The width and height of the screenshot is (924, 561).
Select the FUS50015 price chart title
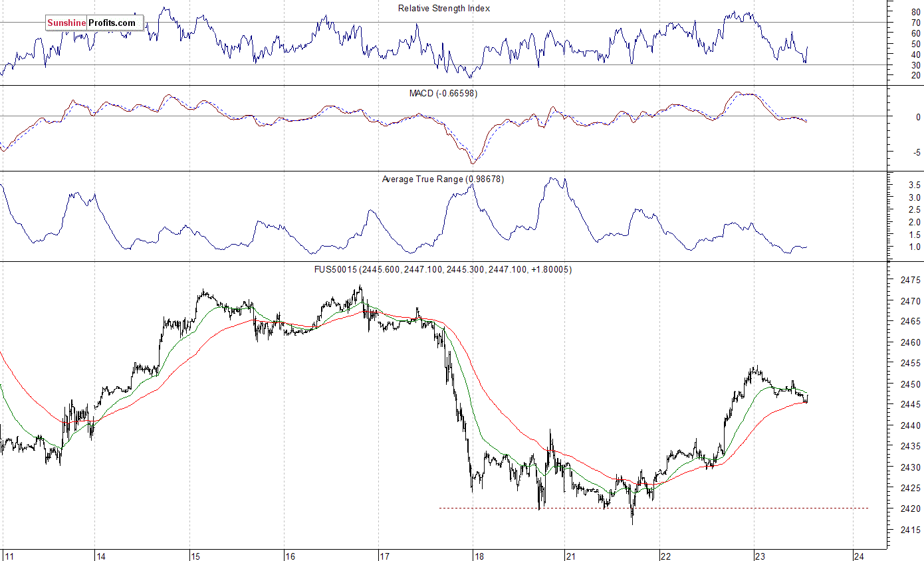[x=443, y=269]
